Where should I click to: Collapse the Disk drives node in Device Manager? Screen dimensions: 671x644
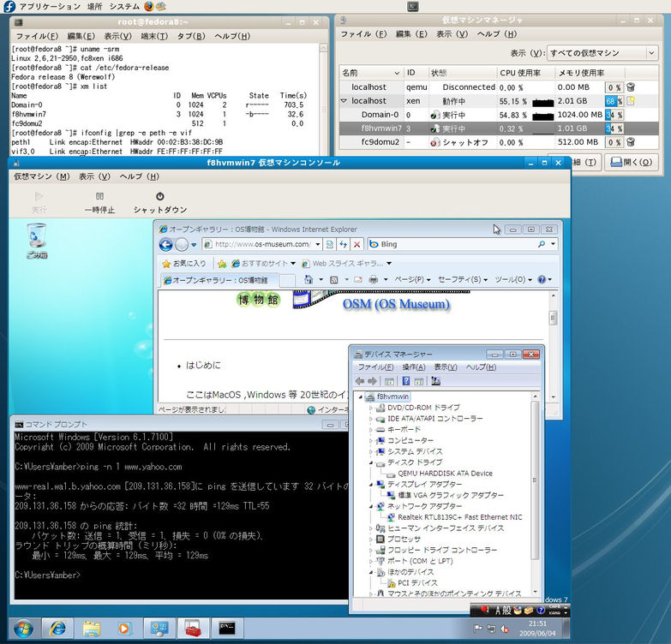tap(371, 462)
